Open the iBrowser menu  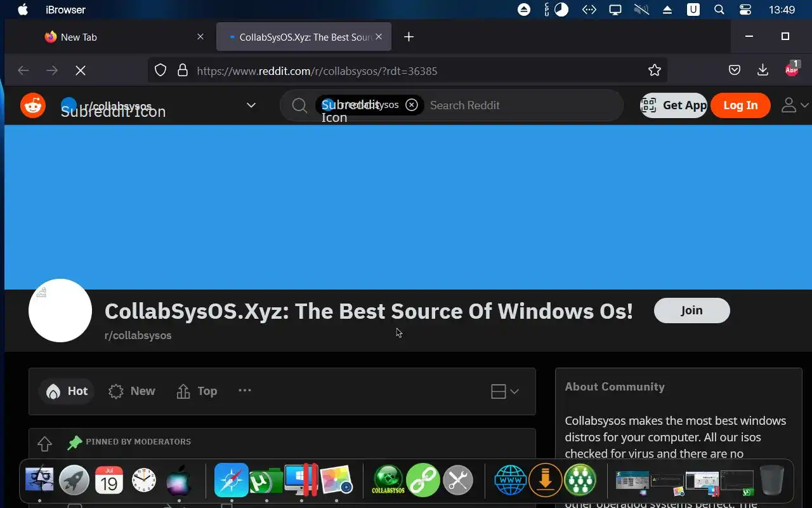[66, 10]
